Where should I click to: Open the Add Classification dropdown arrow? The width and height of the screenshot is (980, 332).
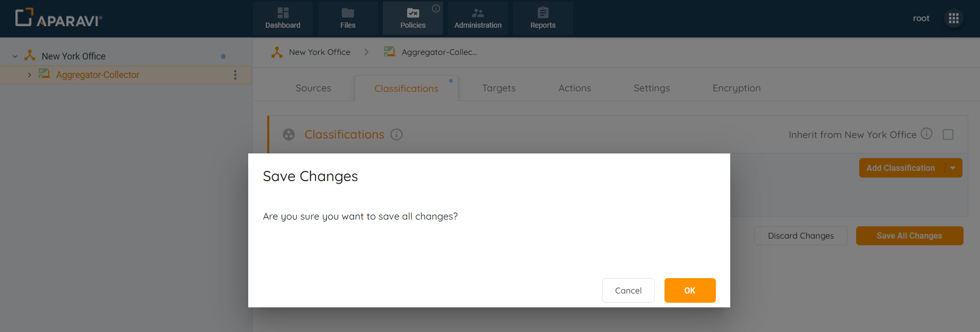(953, 168)
